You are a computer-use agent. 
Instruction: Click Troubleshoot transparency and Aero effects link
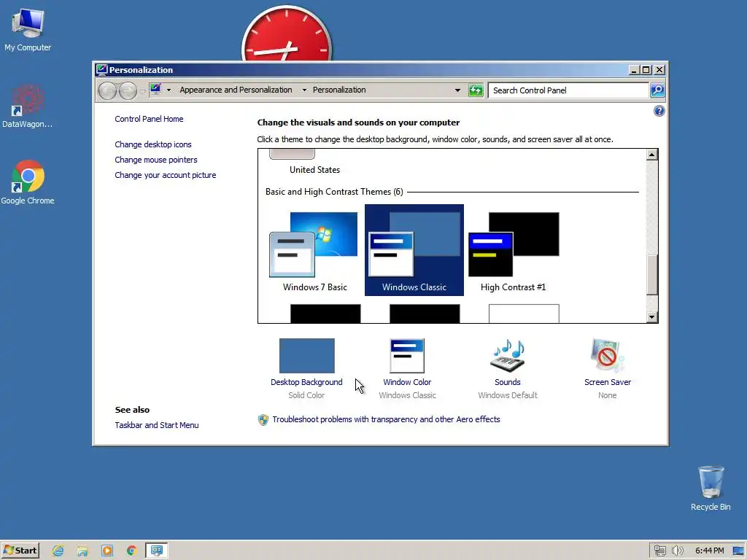[386, 419]
